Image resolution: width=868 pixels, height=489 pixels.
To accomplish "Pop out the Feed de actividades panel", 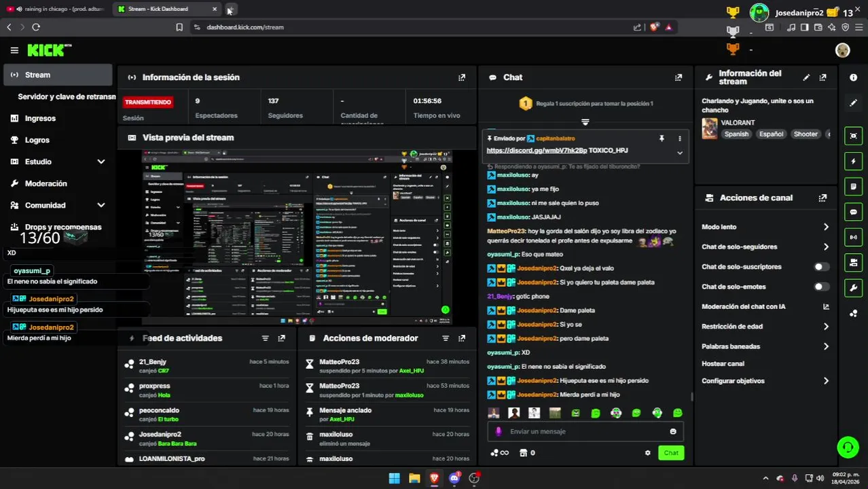I will [x=281, y=338].
